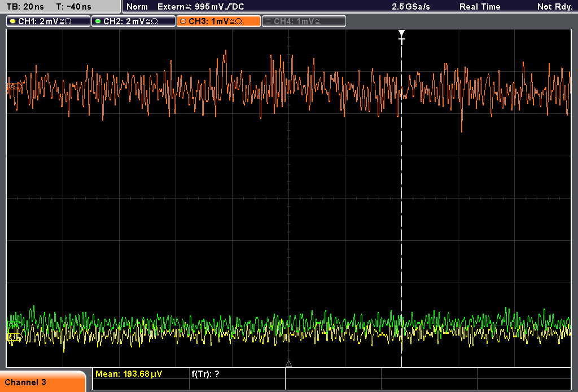Click the yellow CH1 ground level marker
The height and width of the screenshot is (392, 578).
tap(14, 337)
